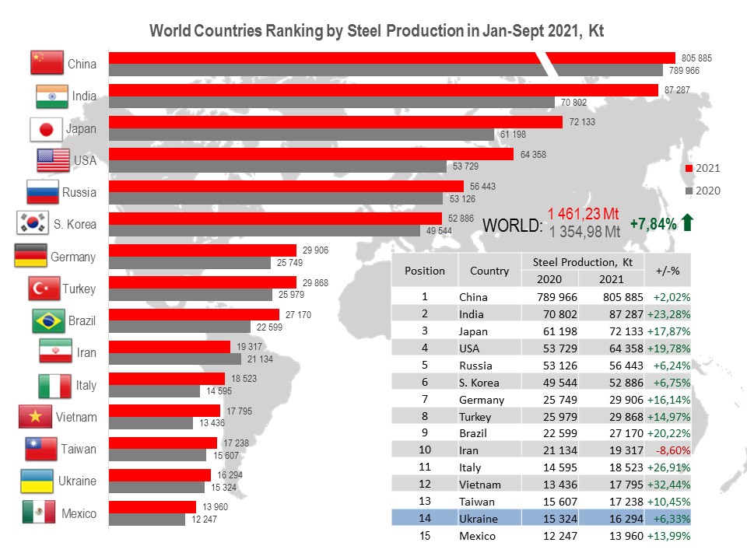This screenshot has width=747, height=560.
Task: Click the Mexico flag icon
Action: click(38, 513)
